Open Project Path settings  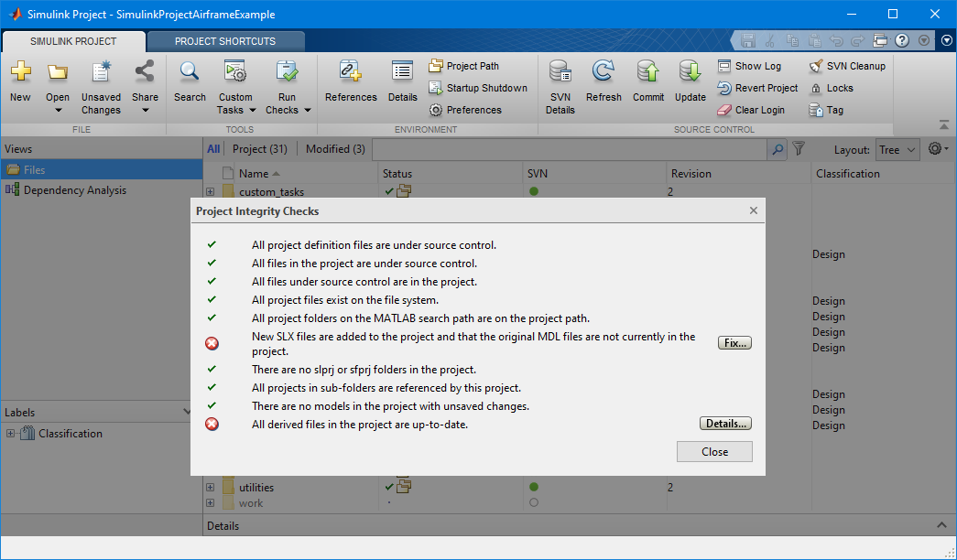click(x=464, y=66)
